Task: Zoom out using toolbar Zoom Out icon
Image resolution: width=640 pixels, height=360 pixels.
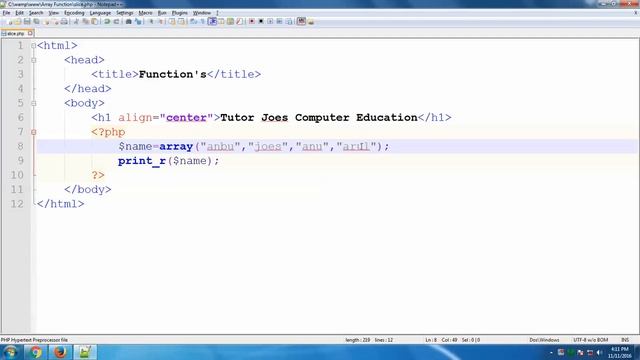Action: (x=160, y=21)
